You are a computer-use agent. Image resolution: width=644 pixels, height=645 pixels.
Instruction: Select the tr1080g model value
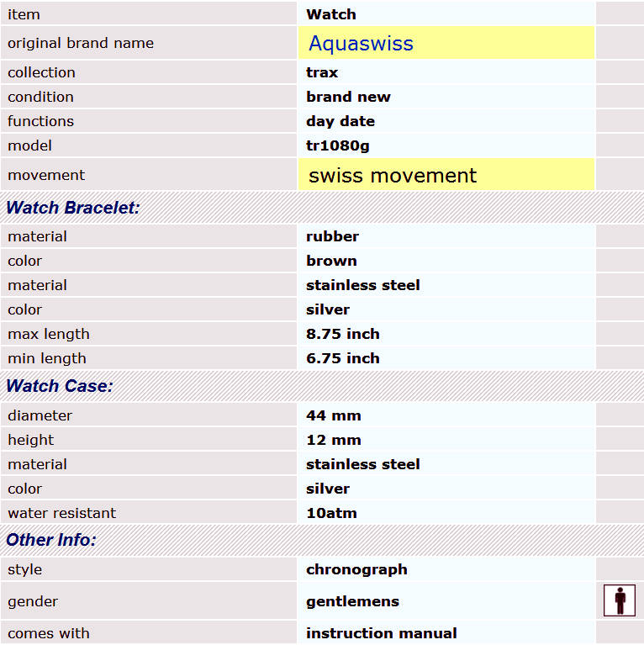click(337, 145)
